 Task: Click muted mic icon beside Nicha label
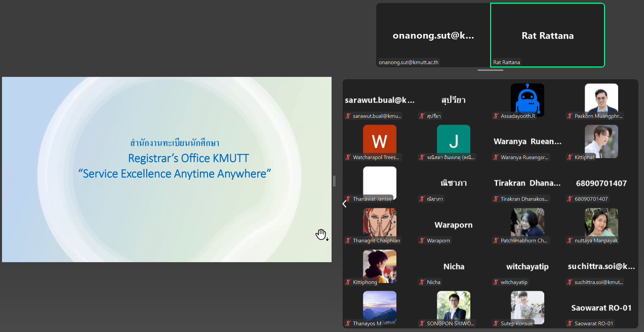(422, 282)
